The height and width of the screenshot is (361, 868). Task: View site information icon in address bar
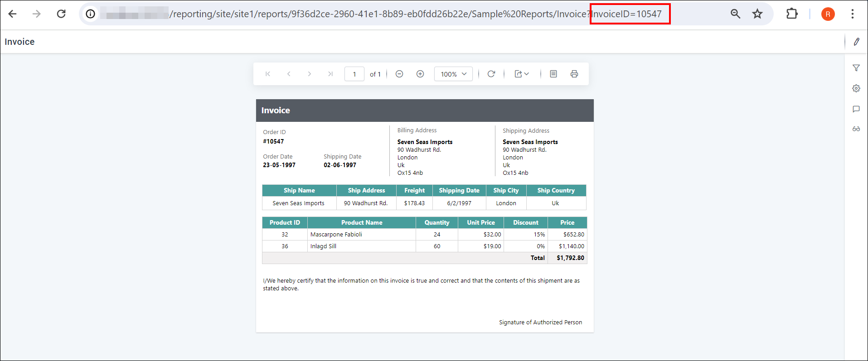click(x=91, y=14)
